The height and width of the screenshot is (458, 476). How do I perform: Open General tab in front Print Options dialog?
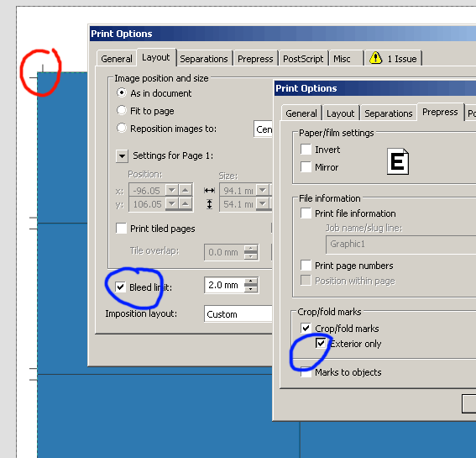point(301,113)
